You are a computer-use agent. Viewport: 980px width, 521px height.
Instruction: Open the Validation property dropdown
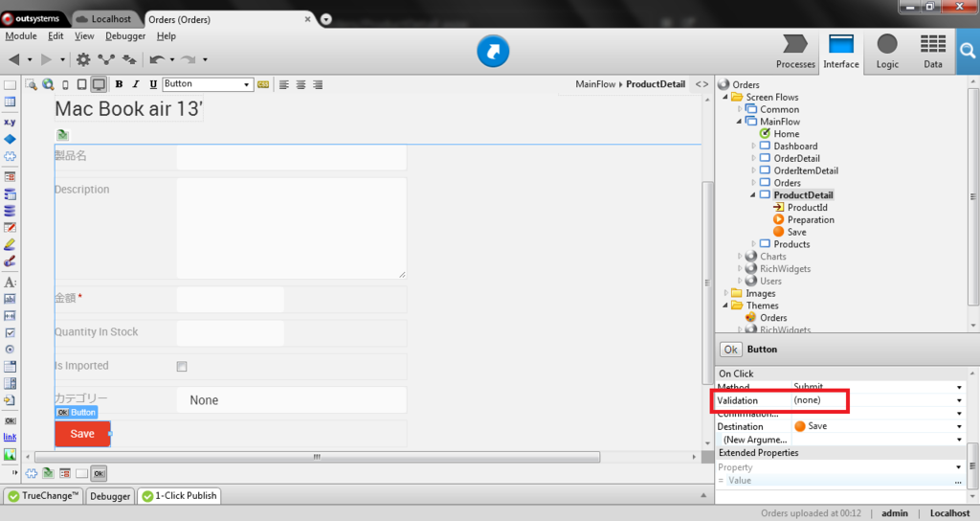point(959,400)
